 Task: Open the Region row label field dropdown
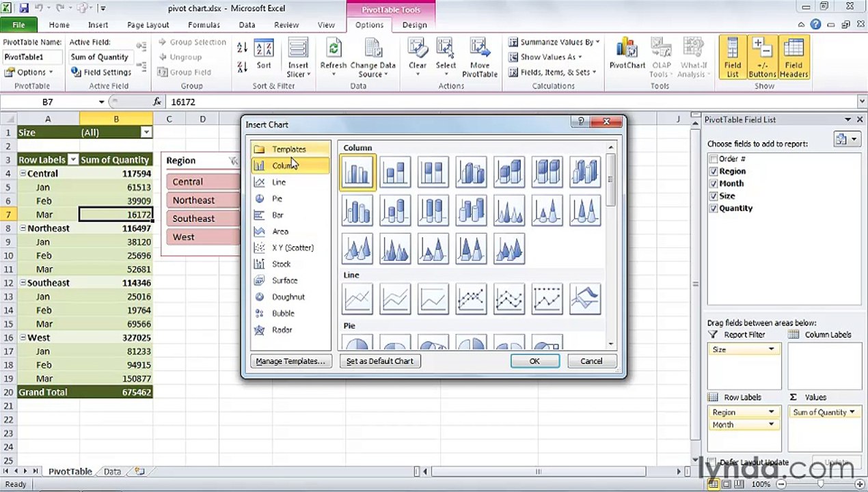coord(771,412)
